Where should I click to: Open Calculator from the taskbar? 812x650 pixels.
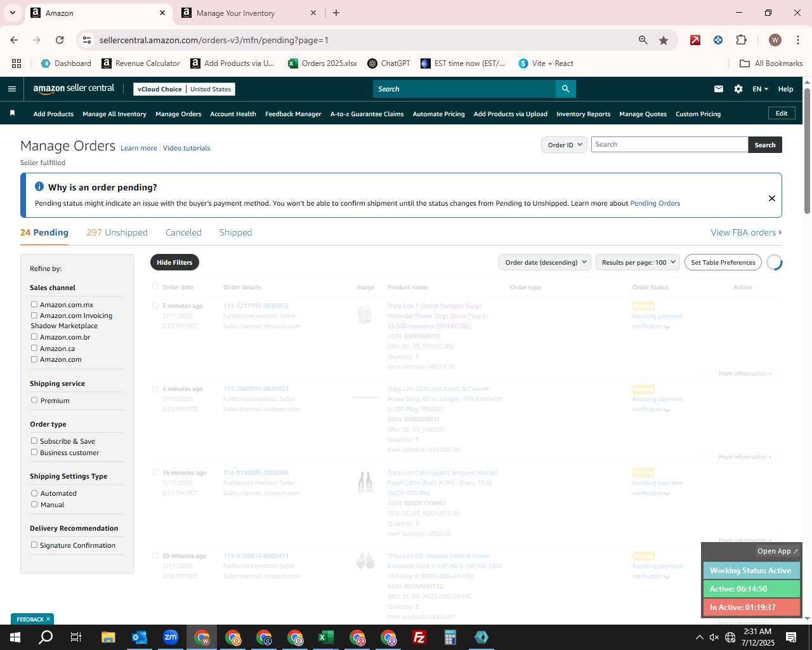(x=450, y=637)
